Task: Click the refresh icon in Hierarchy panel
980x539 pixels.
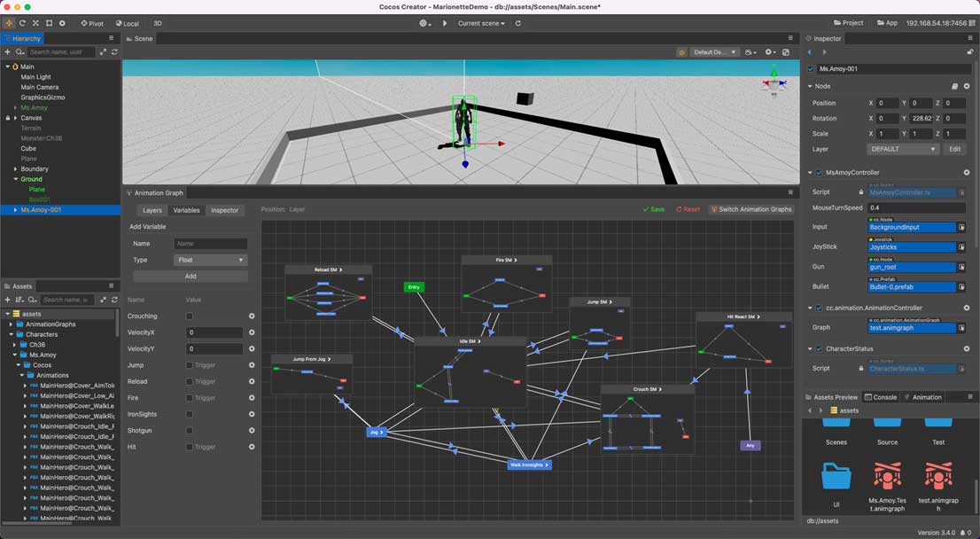Action: [x=114, y=52]
